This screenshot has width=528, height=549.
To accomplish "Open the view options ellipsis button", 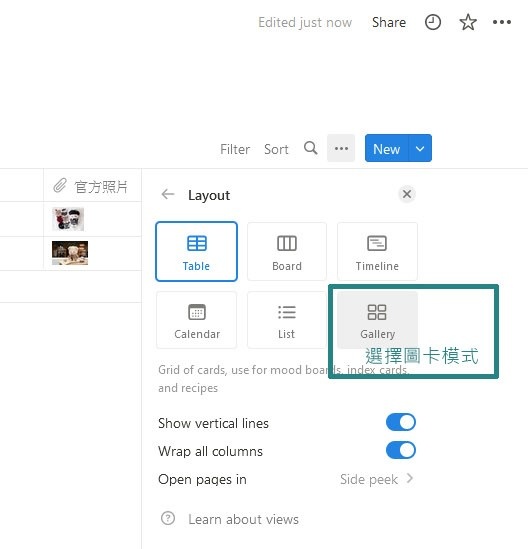I will coord(341,148).
